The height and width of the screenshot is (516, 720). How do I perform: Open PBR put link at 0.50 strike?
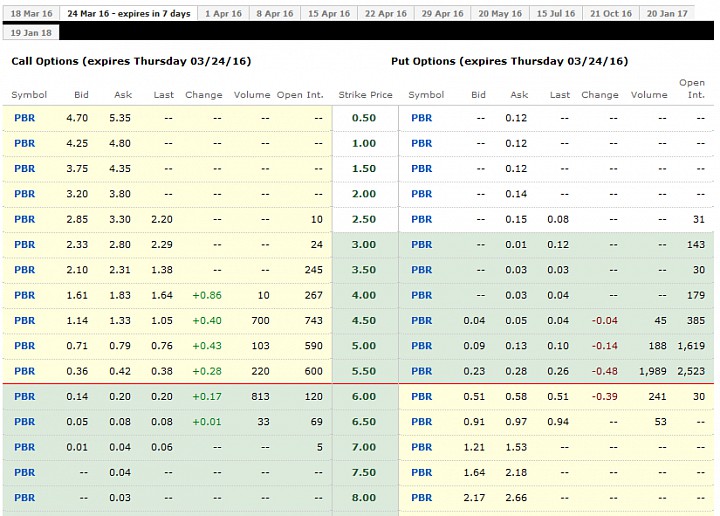422,118
